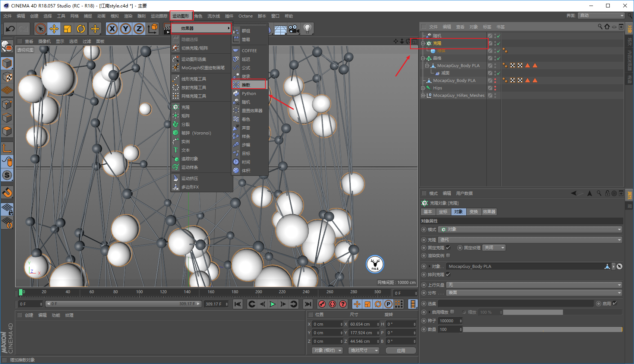Click the Make Editable icon
634x364 pixels.
click(7, 46)
